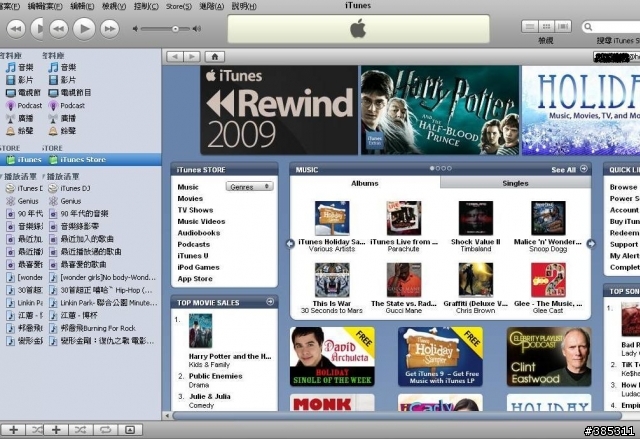Open Movies in the iTunes Store list
640x439 pixels.
[x=190, y=198]
